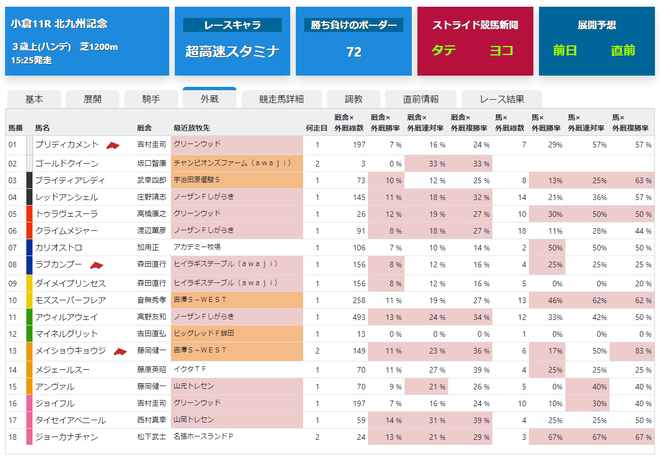660x460 pixels.
Task: Select horse name ジョイフル
Action: click(55, 404)
